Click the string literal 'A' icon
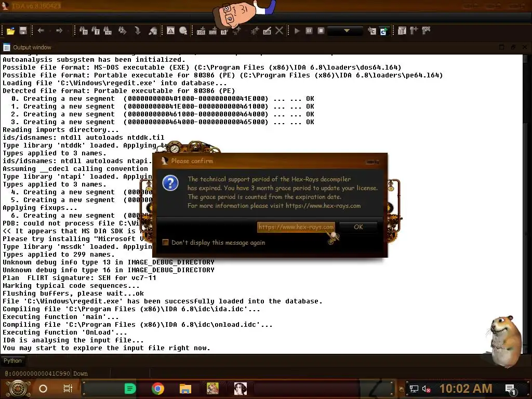532x399 pixels. pos(224,32)
